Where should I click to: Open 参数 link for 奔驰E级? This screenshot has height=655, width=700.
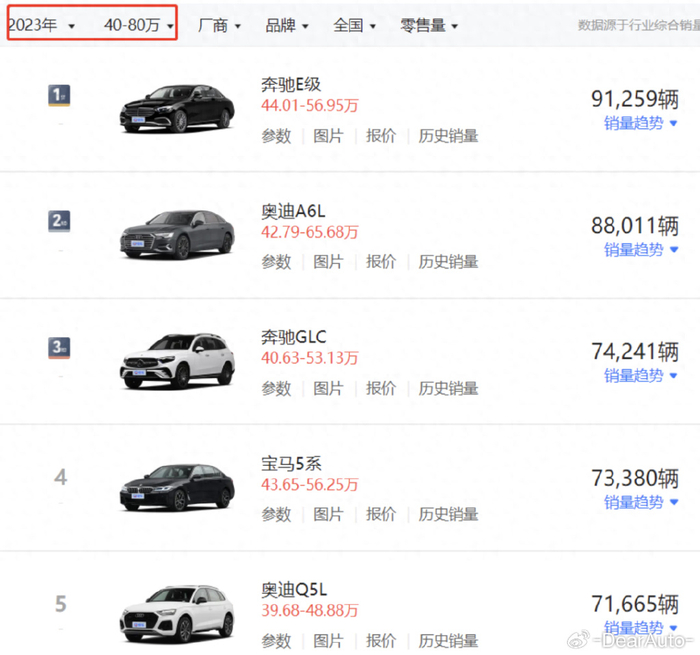(276, 136)
